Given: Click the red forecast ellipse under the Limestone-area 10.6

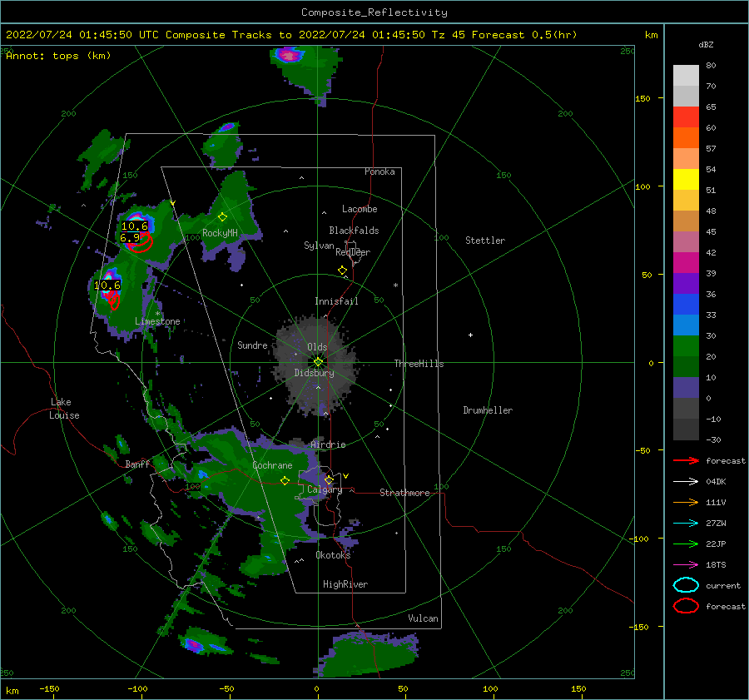Looking at the screenshot, I should point(114,300).
